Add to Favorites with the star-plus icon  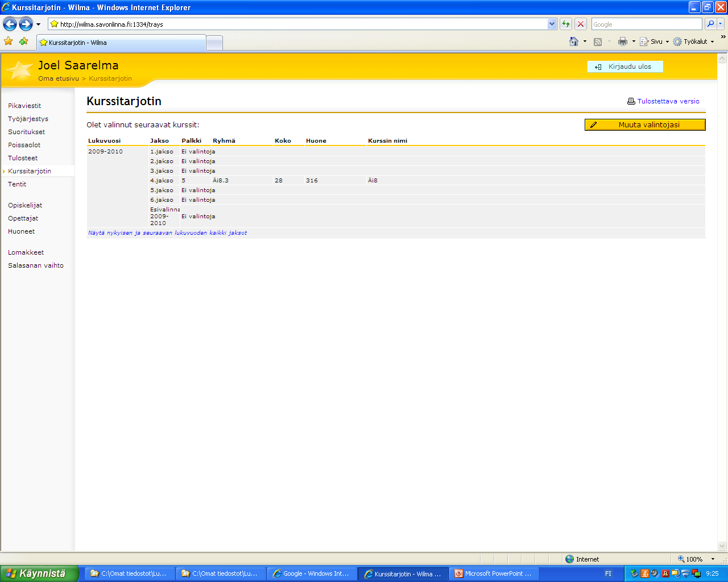pos(23,41)
